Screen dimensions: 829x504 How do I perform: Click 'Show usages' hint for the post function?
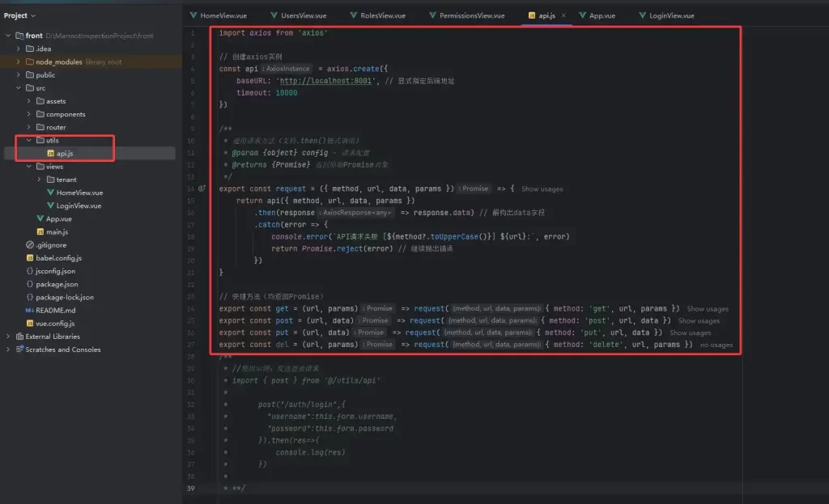pyautogui.click(x=698, y=321)
